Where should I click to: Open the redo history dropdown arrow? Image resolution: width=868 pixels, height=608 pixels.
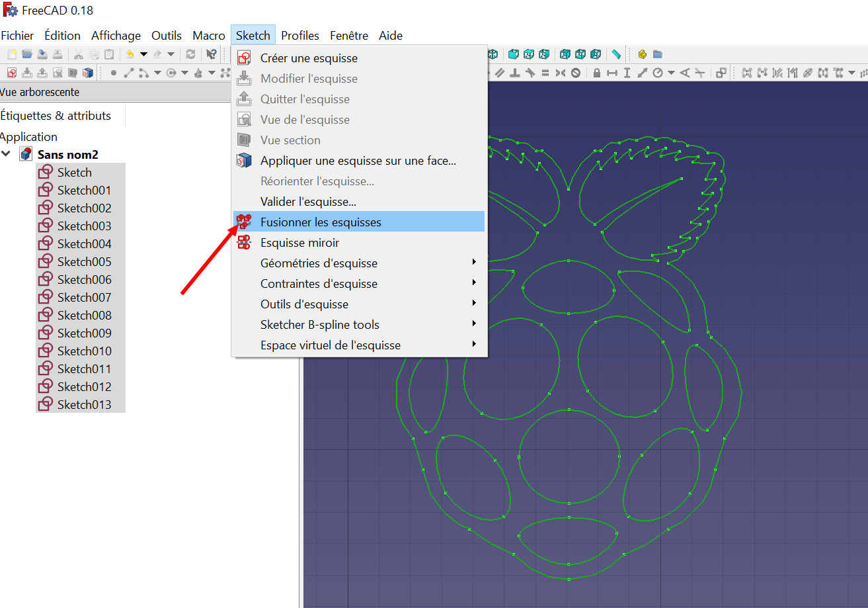[x=171, y=54]
